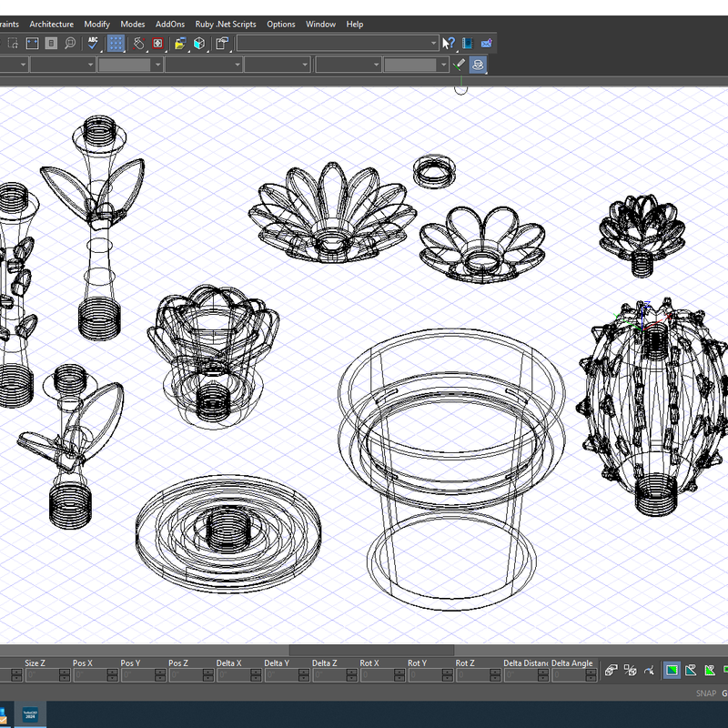Open the Window menu

(x=320, y=25)
